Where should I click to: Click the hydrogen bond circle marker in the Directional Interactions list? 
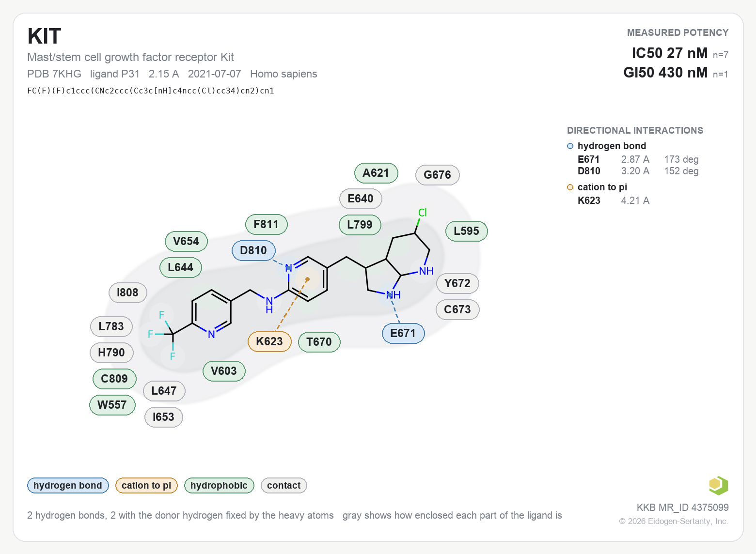click(570, 146)
